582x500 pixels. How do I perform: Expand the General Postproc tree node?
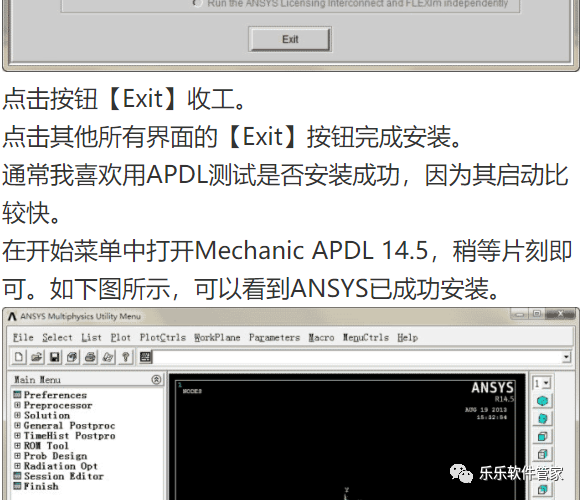pyautogui.click(x=17, y=425)
